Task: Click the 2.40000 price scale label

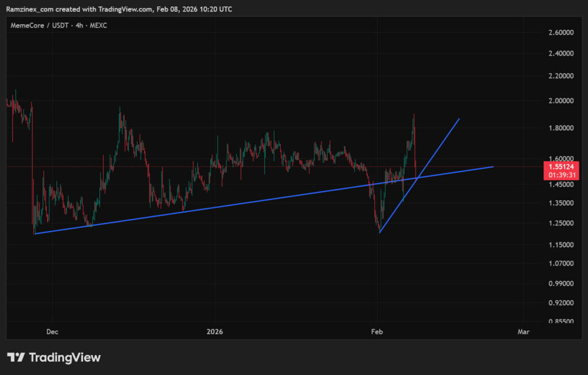Action: 560,54
